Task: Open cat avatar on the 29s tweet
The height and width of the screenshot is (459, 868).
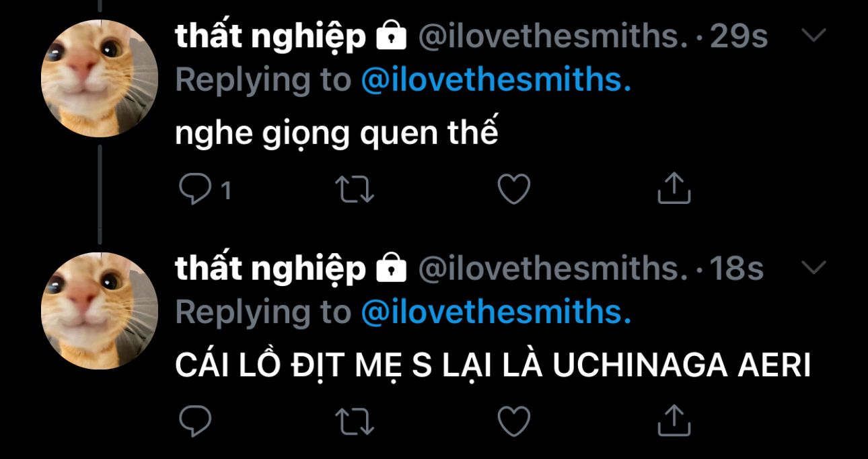Action: [100, 79]
